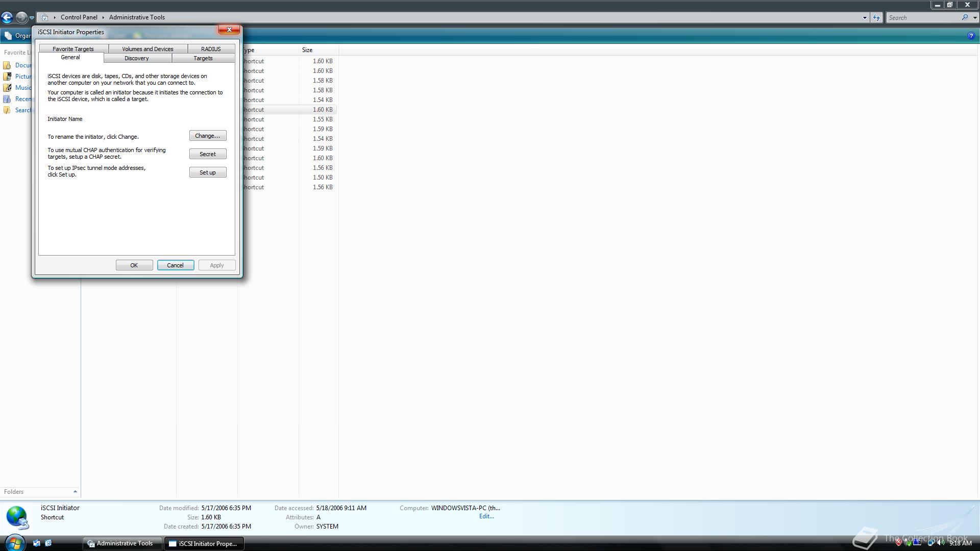980x551 pixels.
Task: Open Documents in Favorite Links
Action: (x=17, y=65)
